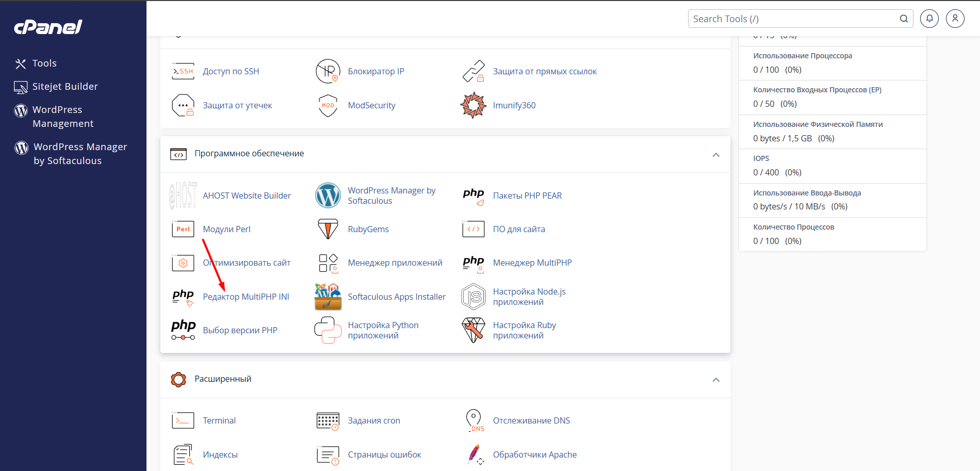Open the Python app setup icon
Screen dimensions: 980x471
[328, 330]
